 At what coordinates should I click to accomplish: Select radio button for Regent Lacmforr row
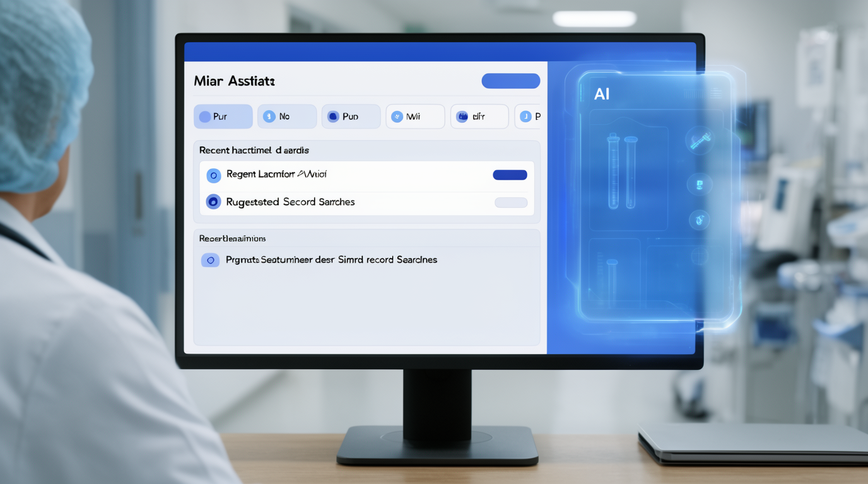(x=214, y=175)
